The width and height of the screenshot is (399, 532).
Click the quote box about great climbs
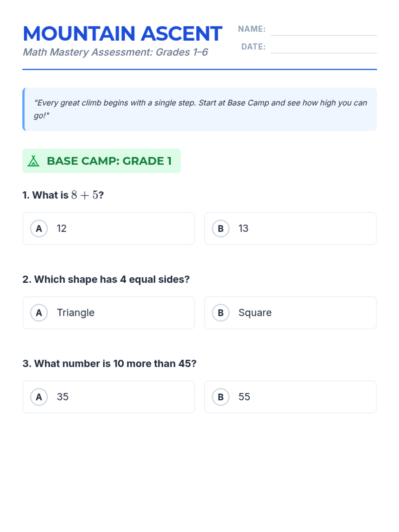click(199, 109)
